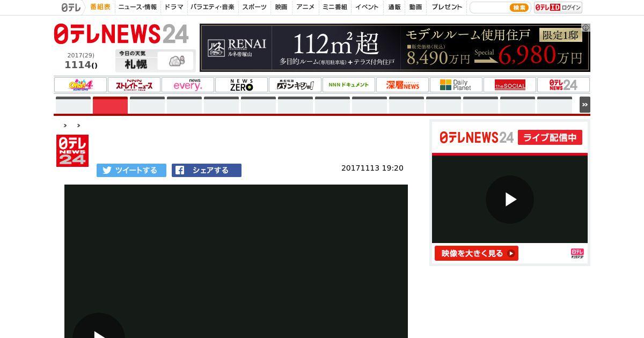The image size is (644, 338).
Task: Open the 通販 menu item
Action: (394, 7)
